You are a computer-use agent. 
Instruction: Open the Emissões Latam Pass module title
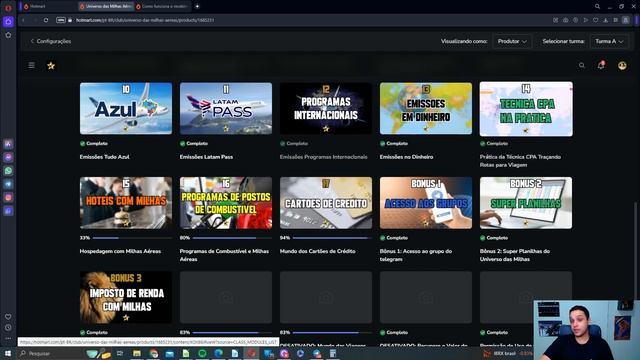[x=206, y=157]
